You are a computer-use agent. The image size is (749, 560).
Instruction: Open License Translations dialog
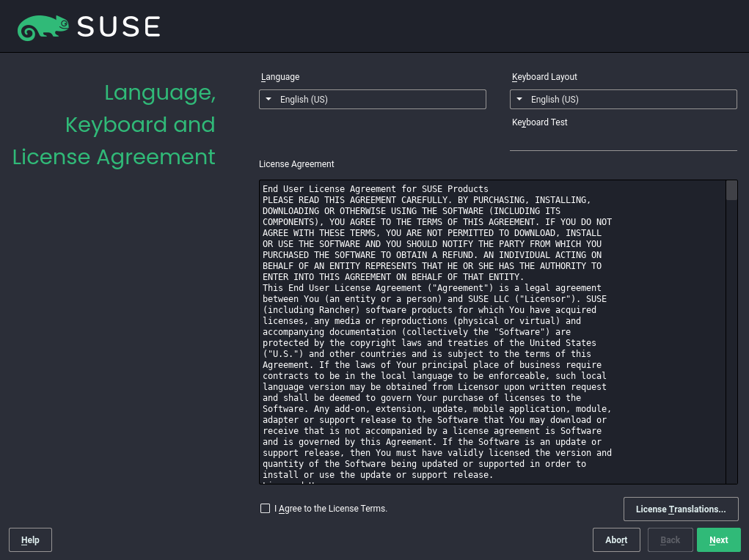pyautogui.click(x=680, y=509)
